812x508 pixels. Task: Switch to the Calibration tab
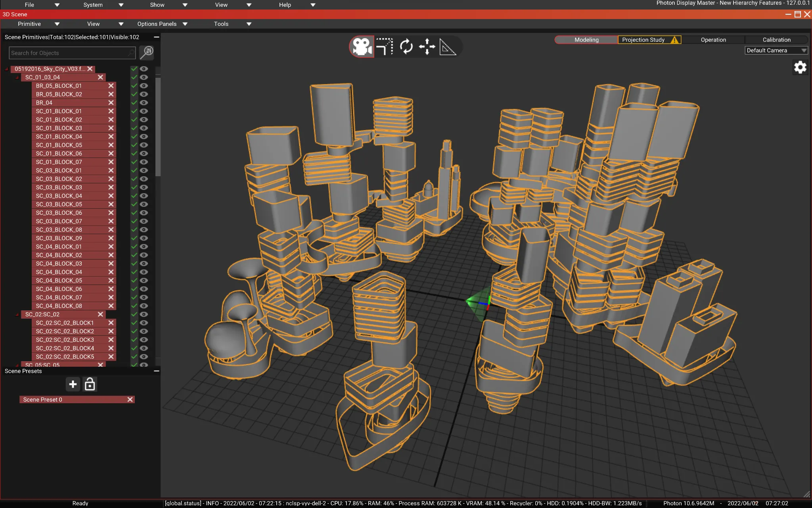tap(776, 40)
